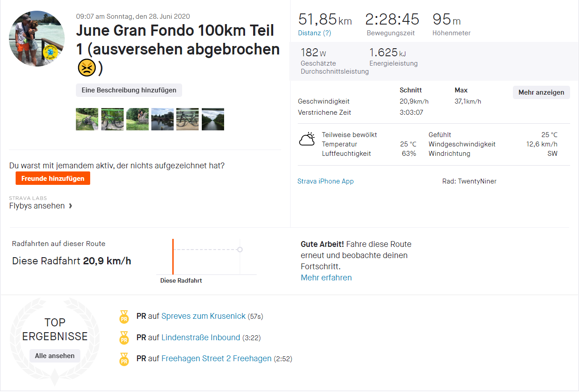Click the orange Freunde hinzufügen button
This screenshot has height=392, width=579.
point(53,178)
